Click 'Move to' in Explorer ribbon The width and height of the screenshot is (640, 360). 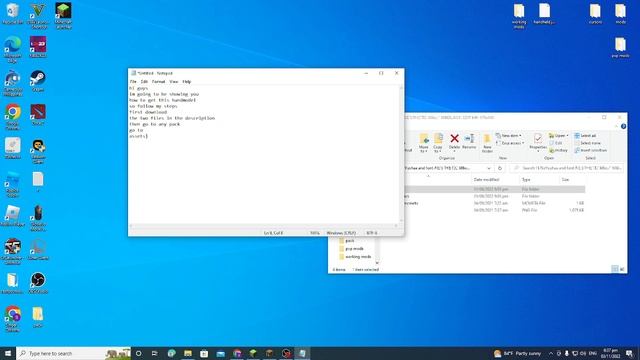coord(424,143)
